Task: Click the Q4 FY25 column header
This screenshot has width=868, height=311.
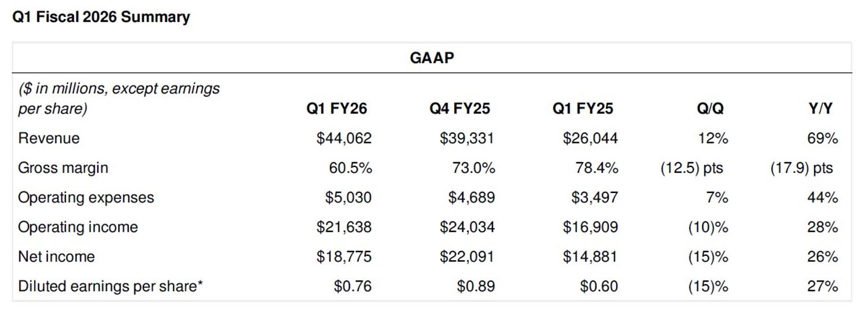Action: tap(459, 109)
